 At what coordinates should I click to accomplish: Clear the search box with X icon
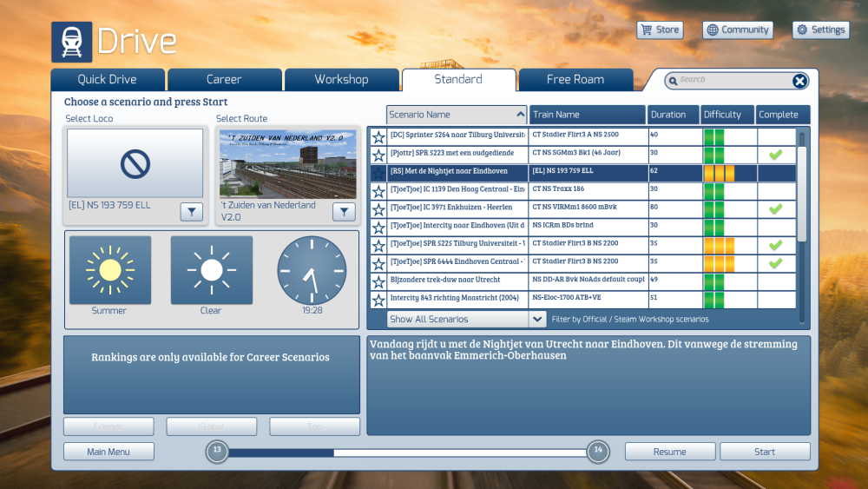pos(799,81)
